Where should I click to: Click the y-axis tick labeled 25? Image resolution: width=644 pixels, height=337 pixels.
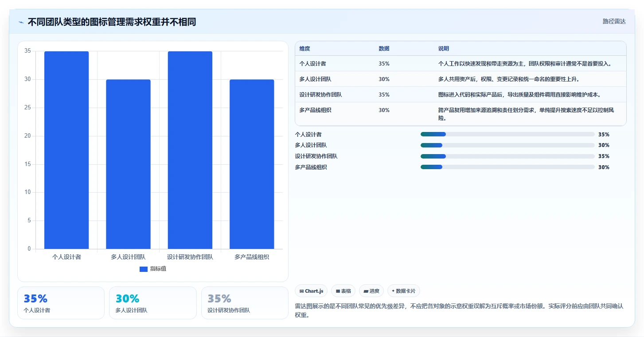coord(27,108)
